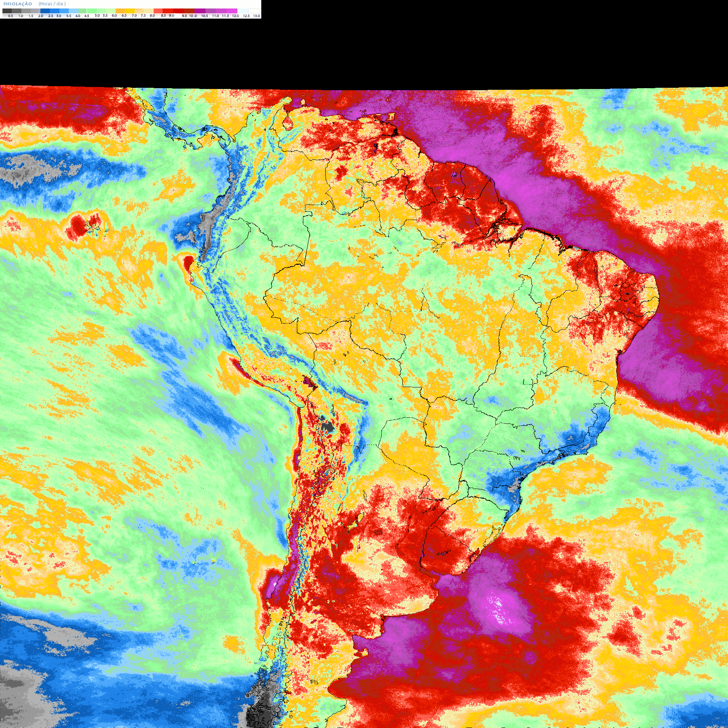Click the '12.5' legend value
The width and height of the screenshot is (728, 728).
[246, 16]
